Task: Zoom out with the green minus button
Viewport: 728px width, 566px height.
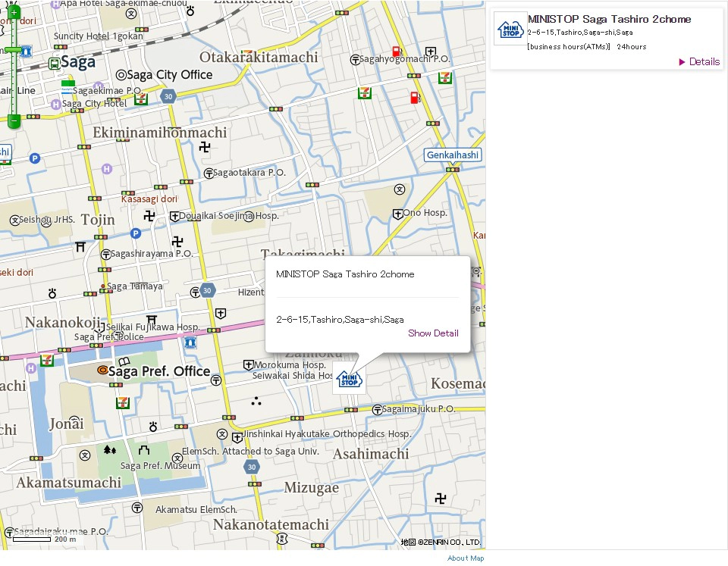Action: point(14,121)
